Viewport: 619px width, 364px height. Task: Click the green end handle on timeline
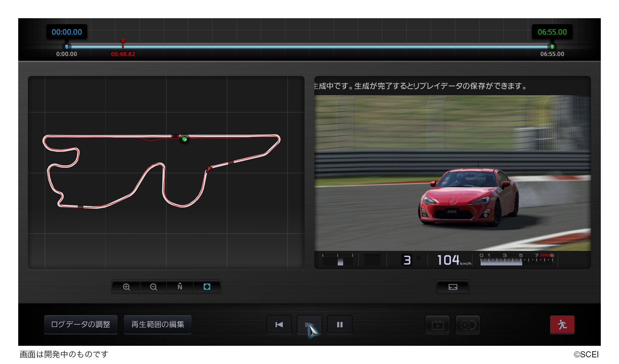552,47
